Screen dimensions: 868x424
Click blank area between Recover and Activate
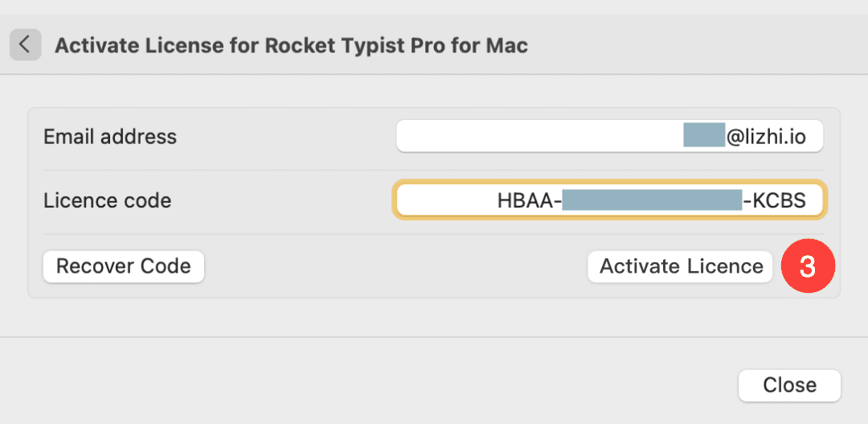[x=394, y=266]
